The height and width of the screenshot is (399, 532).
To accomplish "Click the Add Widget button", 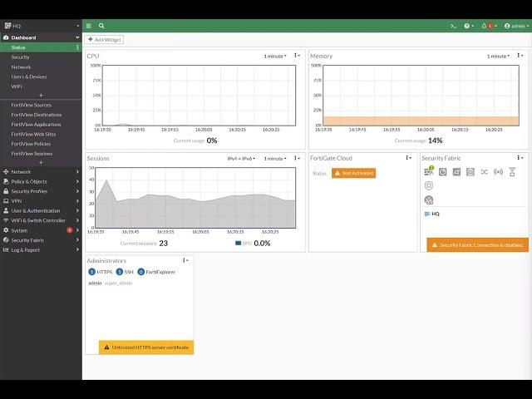I will pyautogui.click(x=104, y=40).
